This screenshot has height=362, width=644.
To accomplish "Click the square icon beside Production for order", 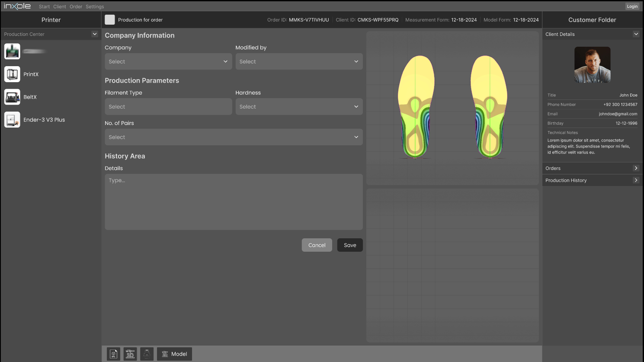I will pos(110,20).
